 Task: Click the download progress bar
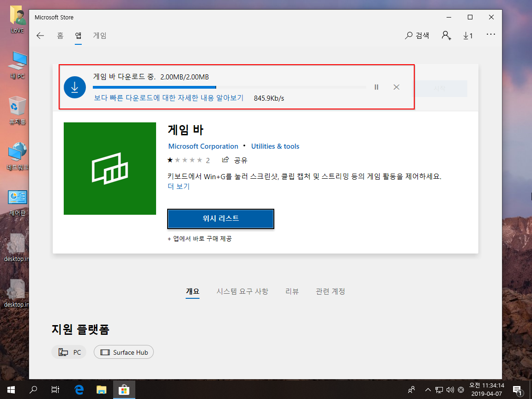(x=230, y=87)
